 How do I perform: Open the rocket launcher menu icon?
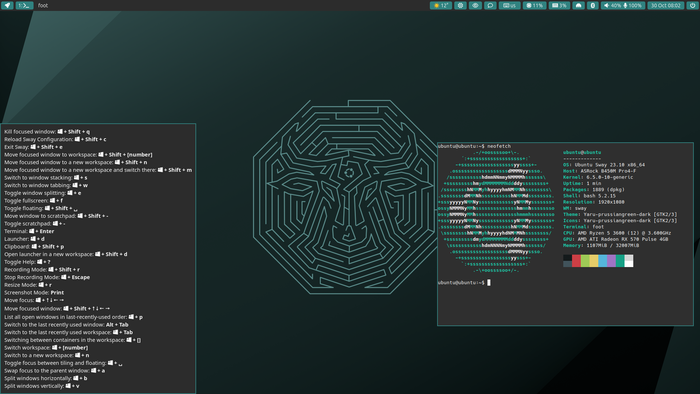coord(7,5)
